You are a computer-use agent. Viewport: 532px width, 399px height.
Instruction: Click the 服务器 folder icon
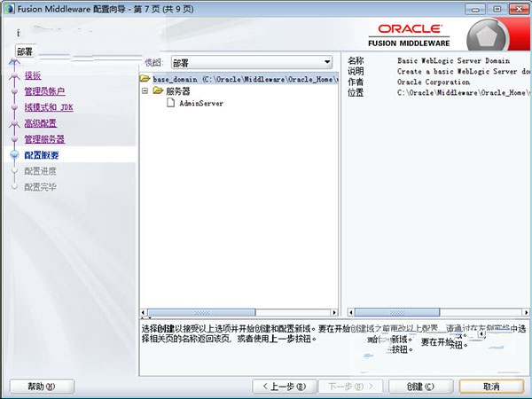click(158, 90)
